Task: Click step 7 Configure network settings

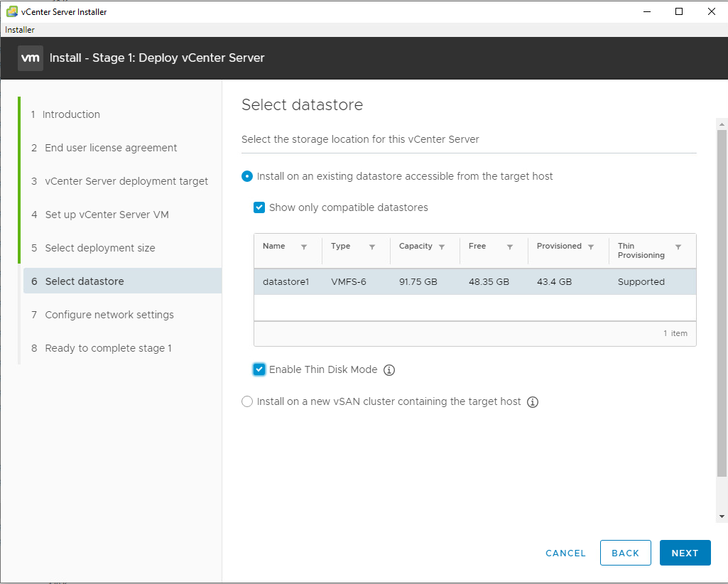Action: (x=102, y=315)
